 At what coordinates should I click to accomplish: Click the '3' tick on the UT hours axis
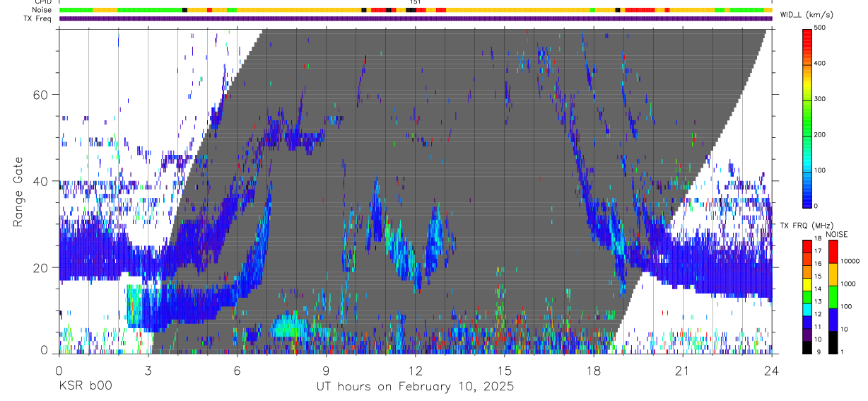click(148, 371)
